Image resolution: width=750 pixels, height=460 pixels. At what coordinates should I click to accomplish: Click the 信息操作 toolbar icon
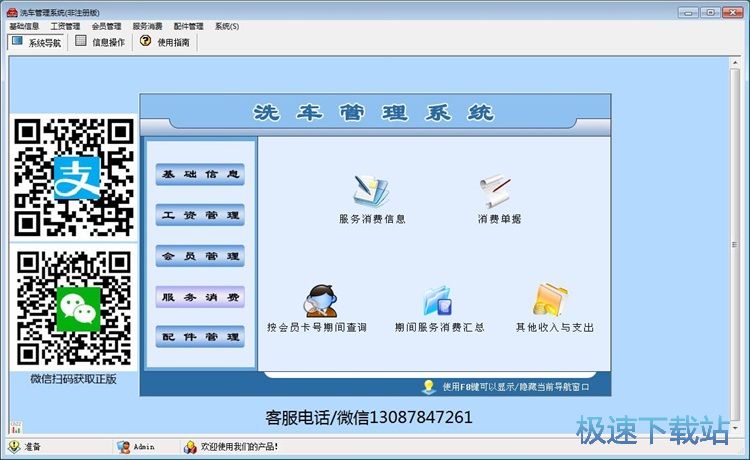tap(81, 41)
